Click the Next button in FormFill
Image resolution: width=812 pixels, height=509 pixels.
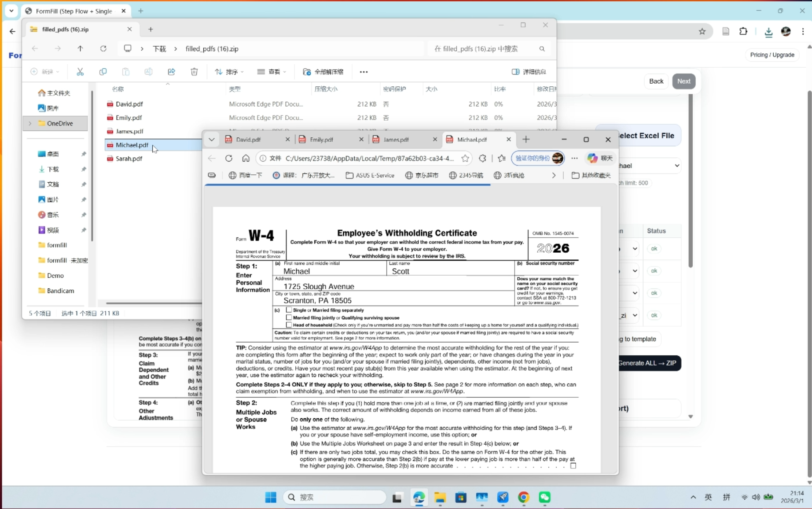(x=683, y=81)
